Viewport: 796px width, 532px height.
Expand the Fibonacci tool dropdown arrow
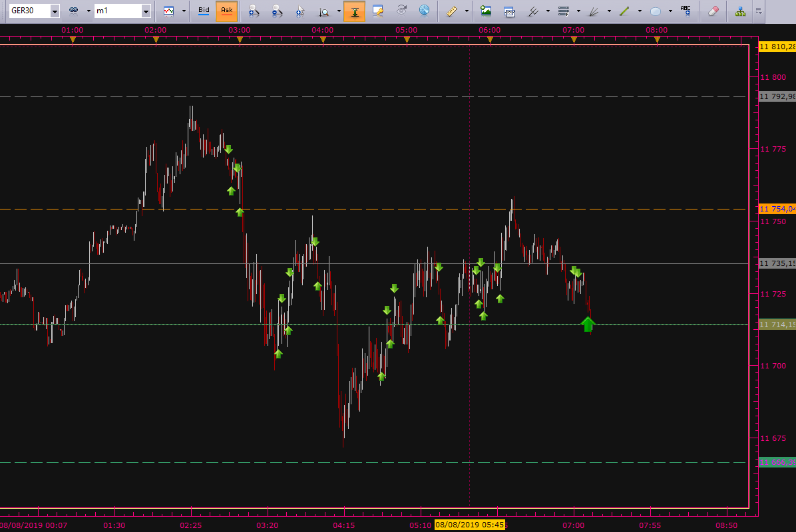(578, 11)
